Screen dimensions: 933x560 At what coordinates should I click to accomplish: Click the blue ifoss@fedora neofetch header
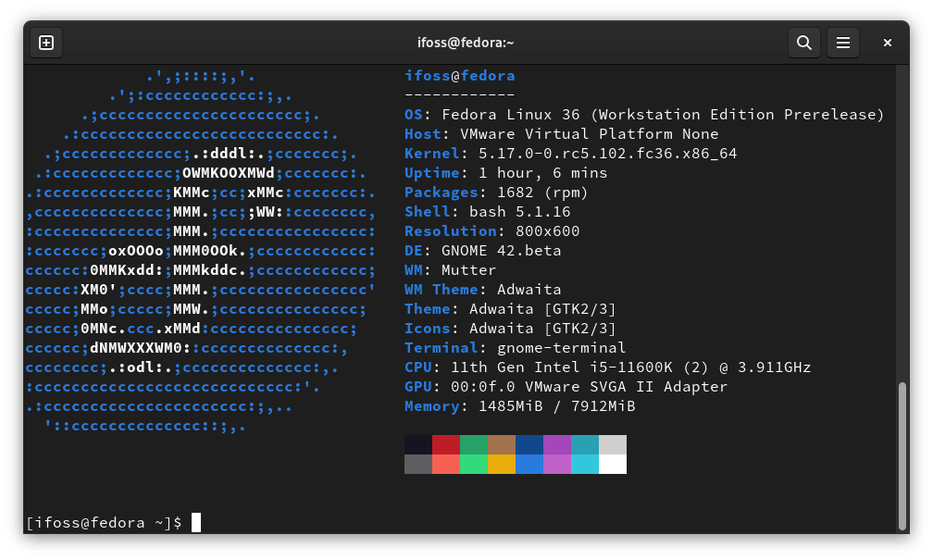[459, 76]
